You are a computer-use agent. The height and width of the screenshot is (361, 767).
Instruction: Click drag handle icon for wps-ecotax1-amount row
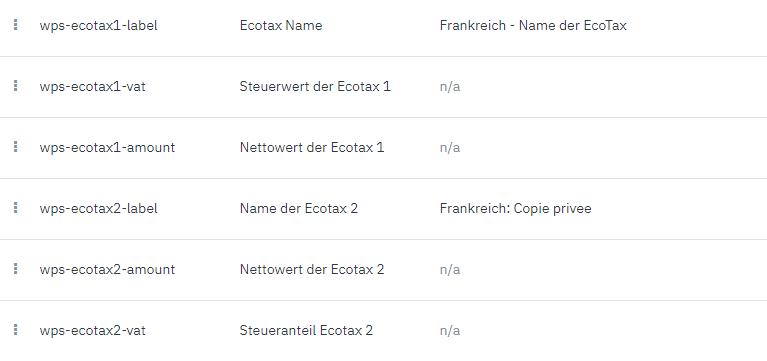pos(16,147)
